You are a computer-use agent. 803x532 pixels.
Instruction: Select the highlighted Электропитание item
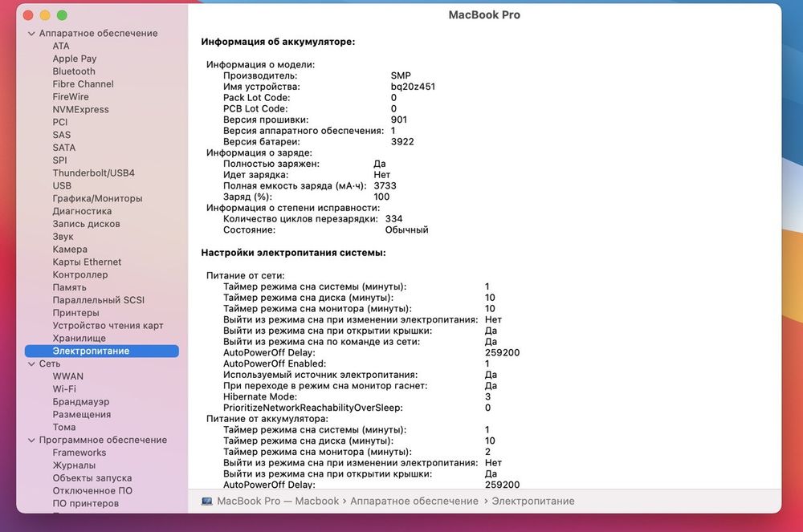pyautogui.click(x=101, y=351)
